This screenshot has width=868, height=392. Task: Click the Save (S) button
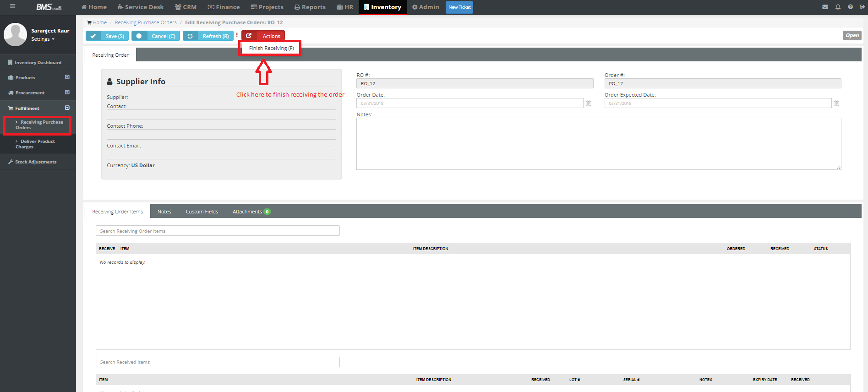(x=107, y=36)
